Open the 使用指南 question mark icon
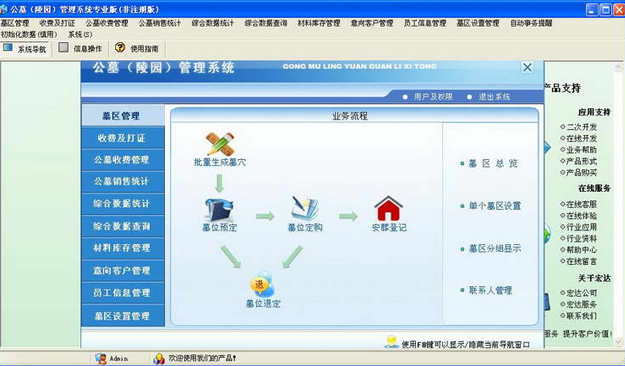This screenshot has height=366, width=625. point(120,48)
